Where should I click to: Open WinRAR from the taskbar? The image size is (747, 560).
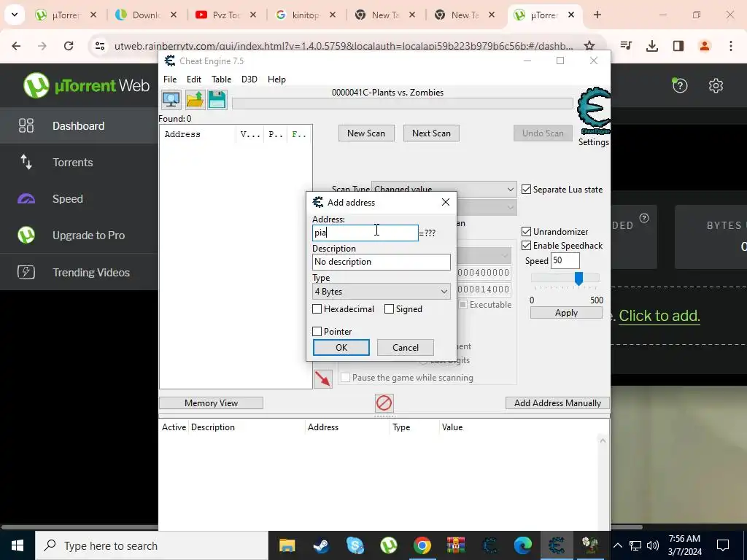coord(456,545)
